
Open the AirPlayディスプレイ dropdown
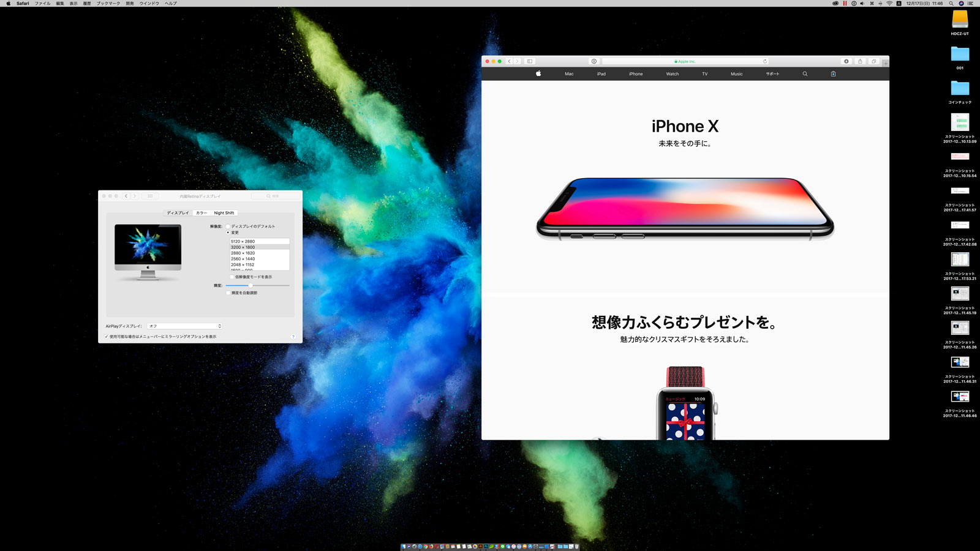[x=184, y=326]
